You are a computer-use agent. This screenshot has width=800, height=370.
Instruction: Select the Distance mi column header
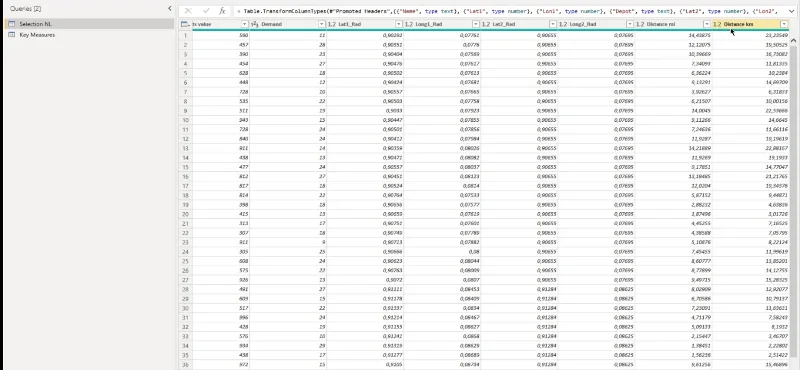tap(673, 24)
